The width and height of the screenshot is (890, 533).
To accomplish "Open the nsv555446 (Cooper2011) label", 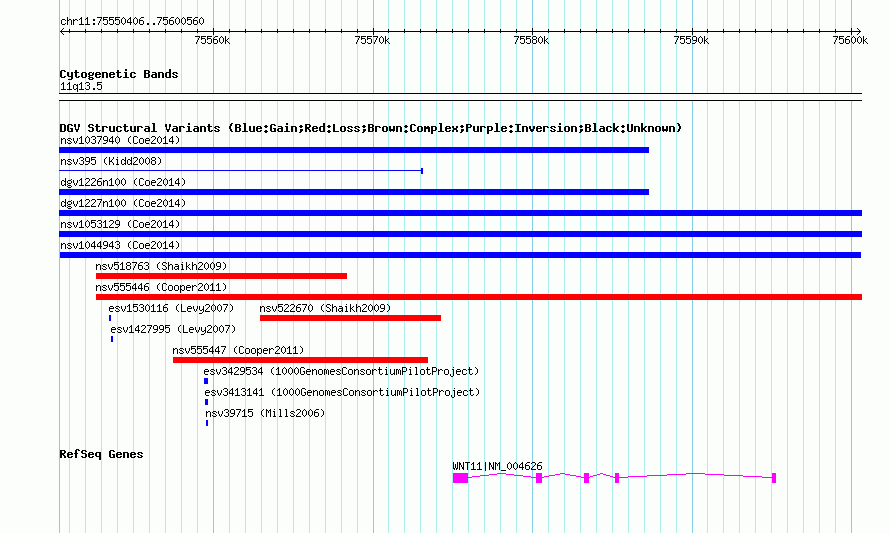I will point(161,287).
